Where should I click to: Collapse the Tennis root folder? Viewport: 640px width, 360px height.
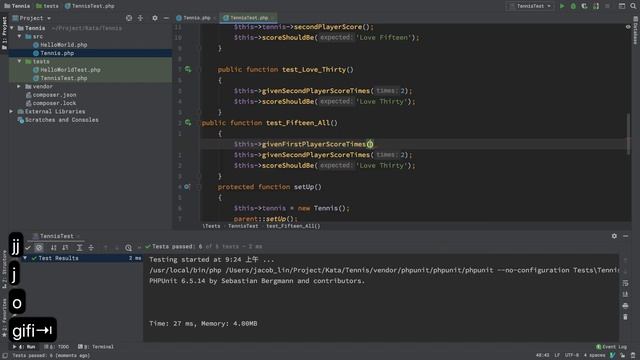12,28
